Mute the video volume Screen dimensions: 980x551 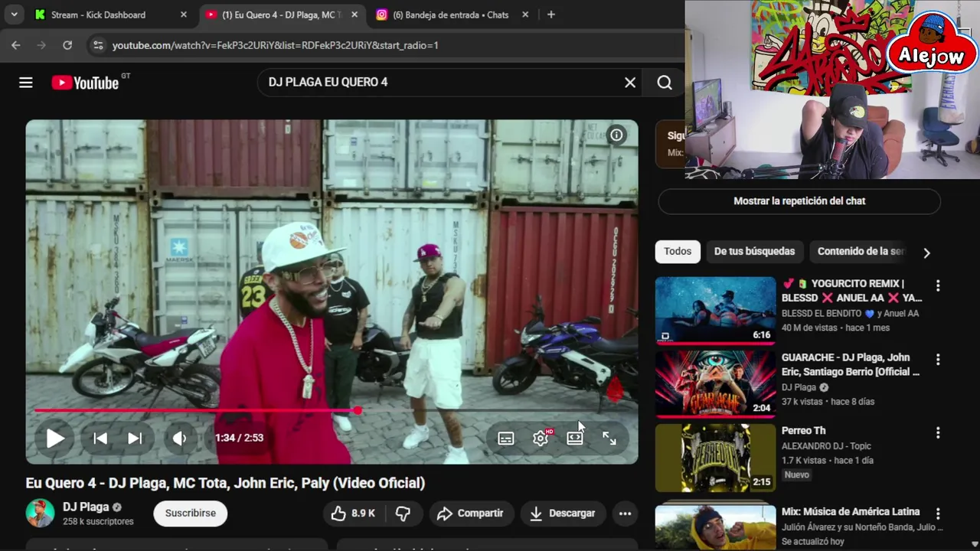(180, 439)
